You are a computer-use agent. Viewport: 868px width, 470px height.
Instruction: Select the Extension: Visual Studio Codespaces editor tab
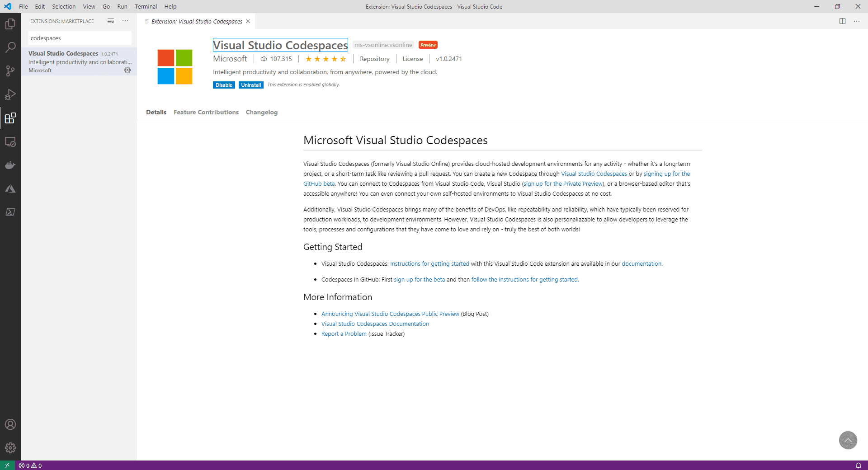(x=197, y=21)
